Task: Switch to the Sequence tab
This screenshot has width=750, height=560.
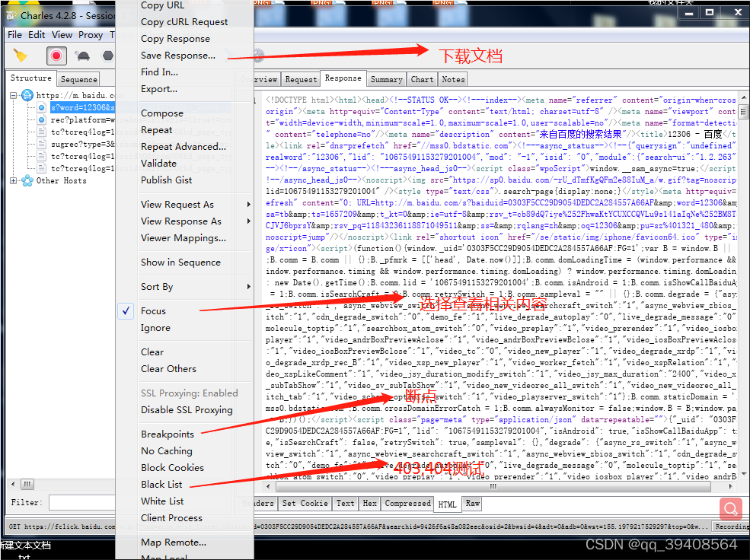Action: (78, 79)
